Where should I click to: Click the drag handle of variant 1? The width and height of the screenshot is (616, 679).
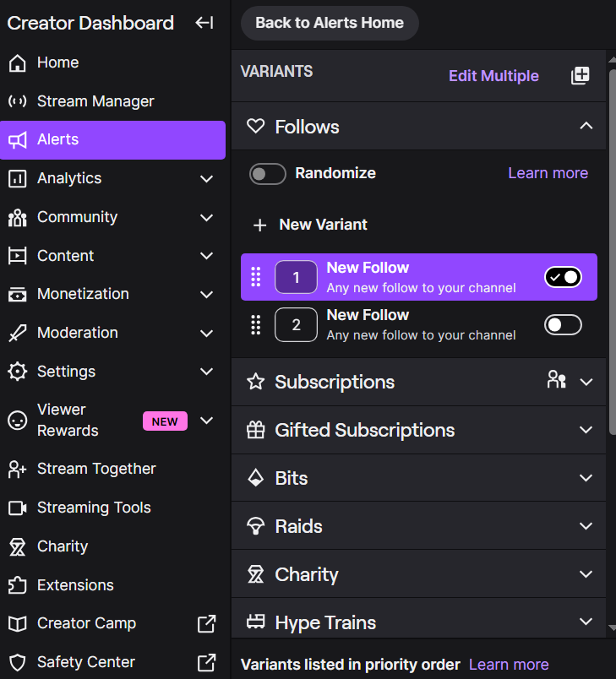tap(255, 277)
